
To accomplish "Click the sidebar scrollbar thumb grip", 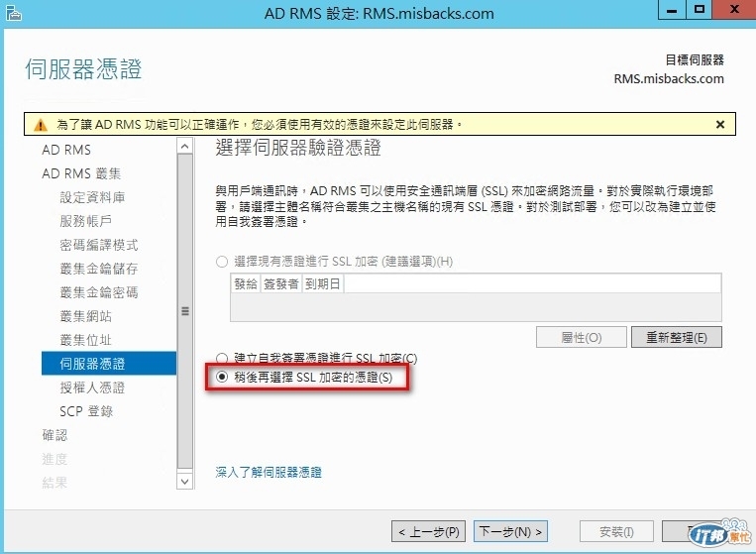I will tap(185, 311).
